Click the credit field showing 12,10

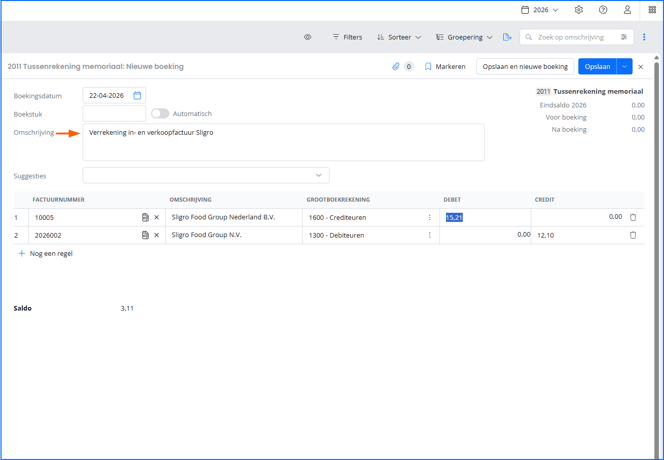(x=578, y=235)
